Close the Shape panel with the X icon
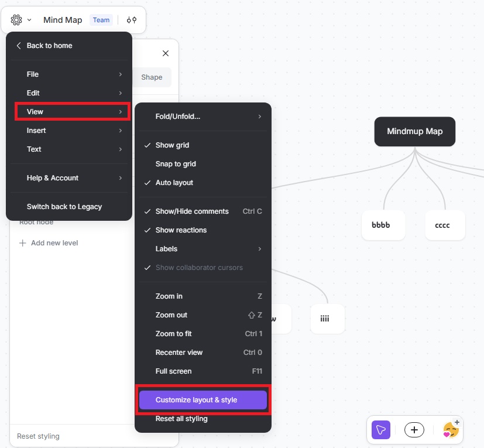Image resolution: width=484 pixels, height=448 pixels. click(166, 53)
